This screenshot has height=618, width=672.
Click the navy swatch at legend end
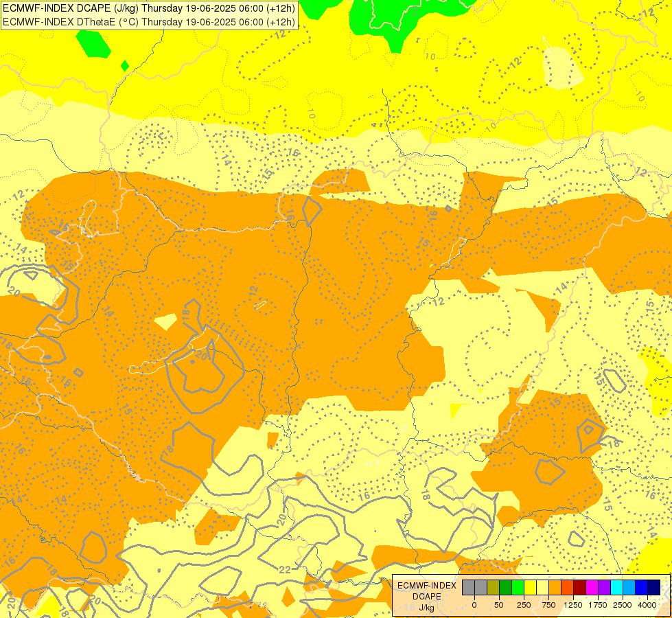[654, 588]
